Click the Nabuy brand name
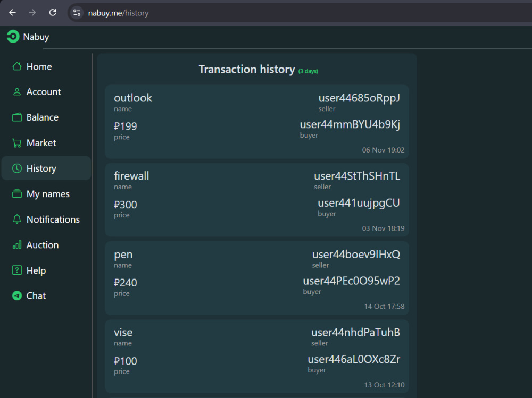 tap(36, 37)
